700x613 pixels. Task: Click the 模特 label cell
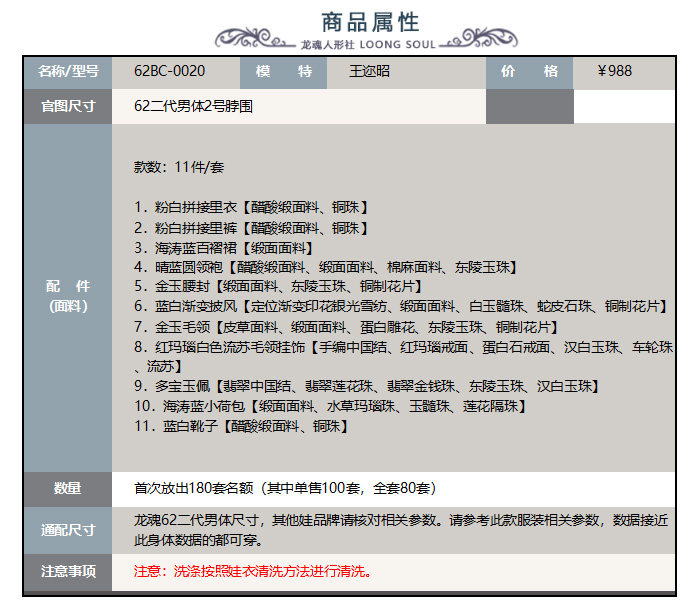pos(283,71)
